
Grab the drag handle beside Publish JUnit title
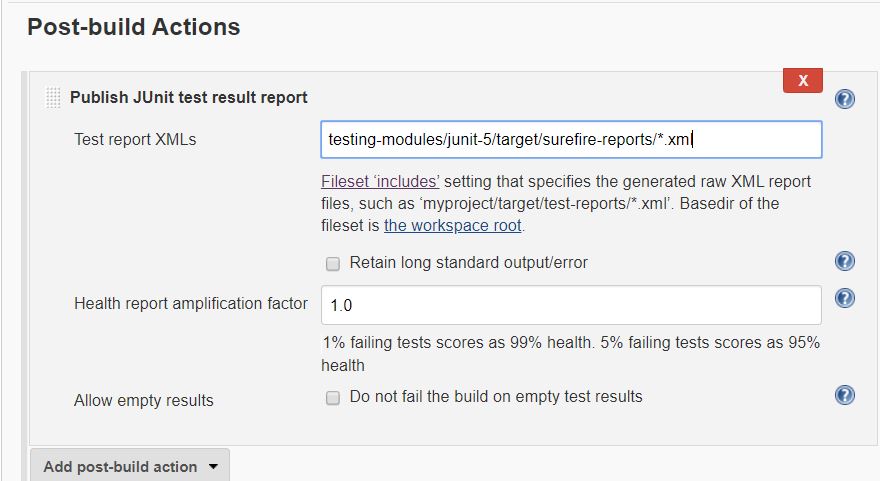pos(53,98)
